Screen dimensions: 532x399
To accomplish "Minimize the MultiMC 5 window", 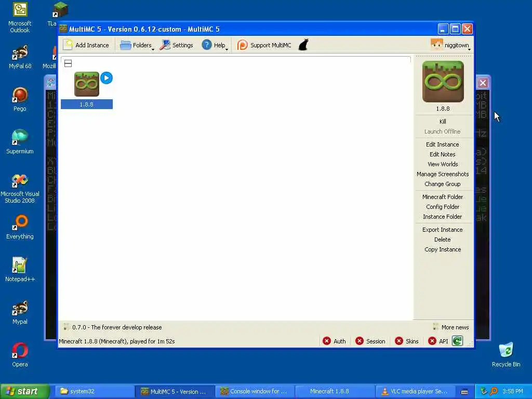I will pyautogui.click(x=443, y=29).
